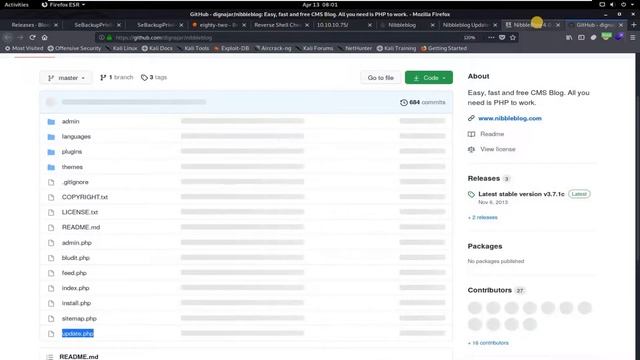
Task: Close the 10.10.10.75/ tab
Action: [x=370, y=25]
